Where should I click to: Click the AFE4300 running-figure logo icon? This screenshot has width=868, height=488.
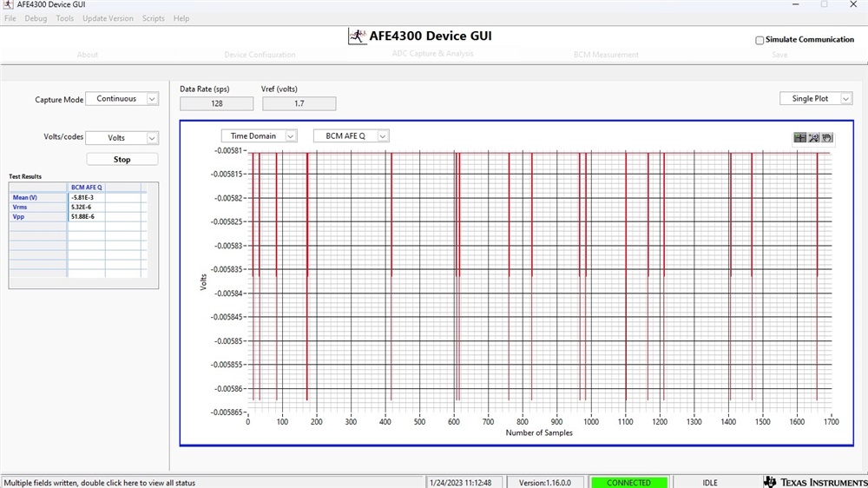pyautogui.click(x=357, y=36)
